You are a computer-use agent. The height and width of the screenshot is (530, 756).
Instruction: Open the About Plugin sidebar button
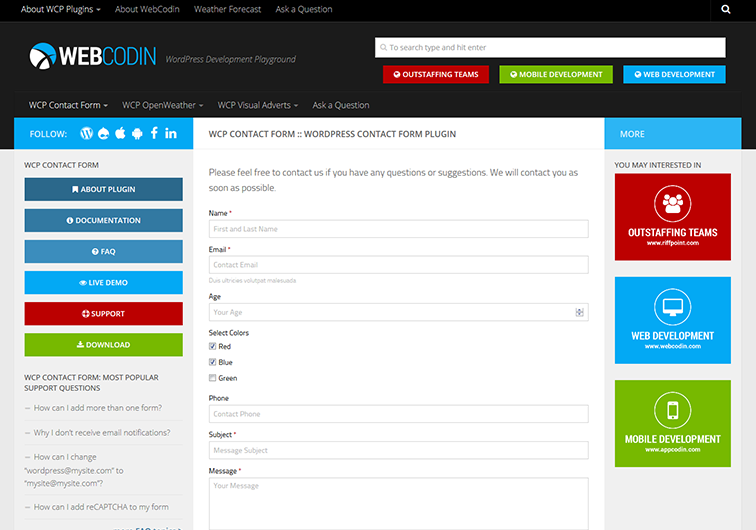click(104, 189)
